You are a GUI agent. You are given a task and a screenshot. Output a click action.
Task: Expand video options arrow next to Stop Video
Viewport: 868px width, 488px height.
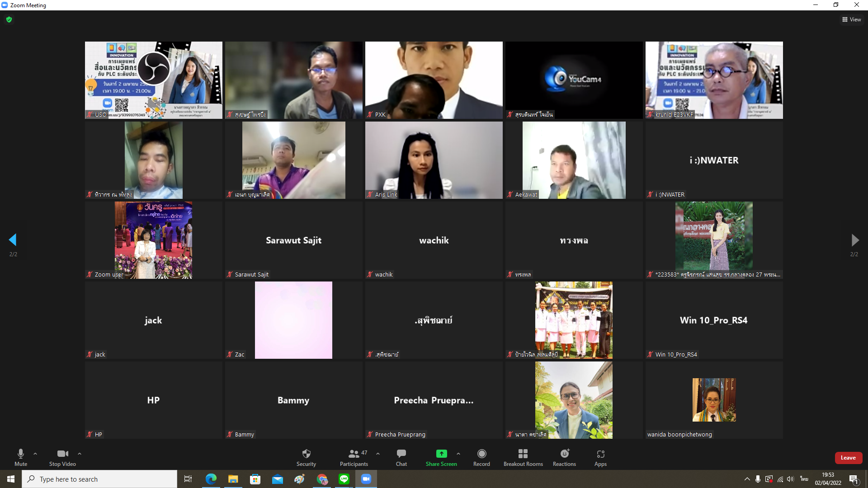pyautogui.click(x=80, y=453)
